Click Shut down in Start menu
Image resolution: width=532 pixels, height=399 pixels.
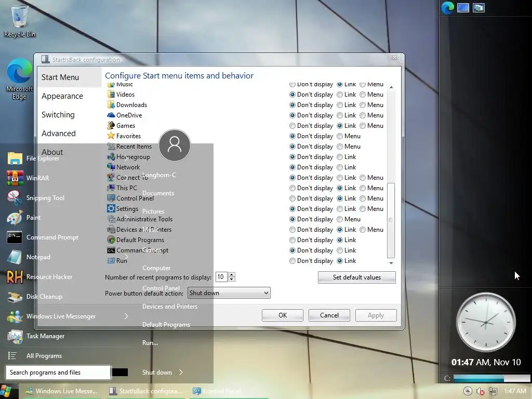(x=157, y=372)
